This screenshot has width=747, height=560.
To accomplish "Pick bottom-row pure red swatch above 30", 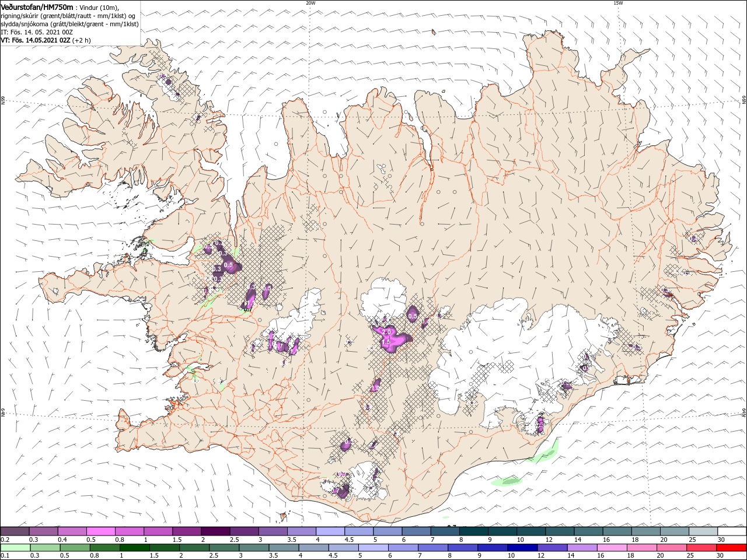I will click(732, 548).
